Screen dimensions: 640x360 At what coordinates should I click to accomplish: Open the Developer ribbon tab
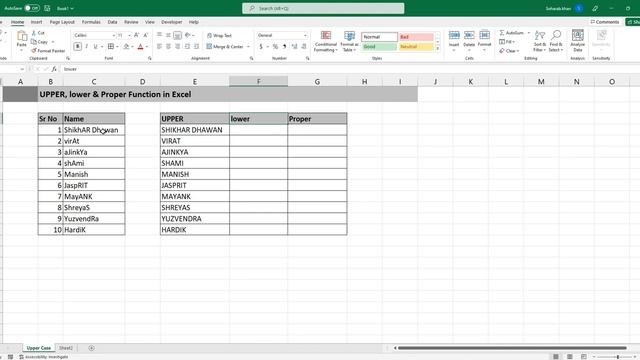click(x=171, y=22)
